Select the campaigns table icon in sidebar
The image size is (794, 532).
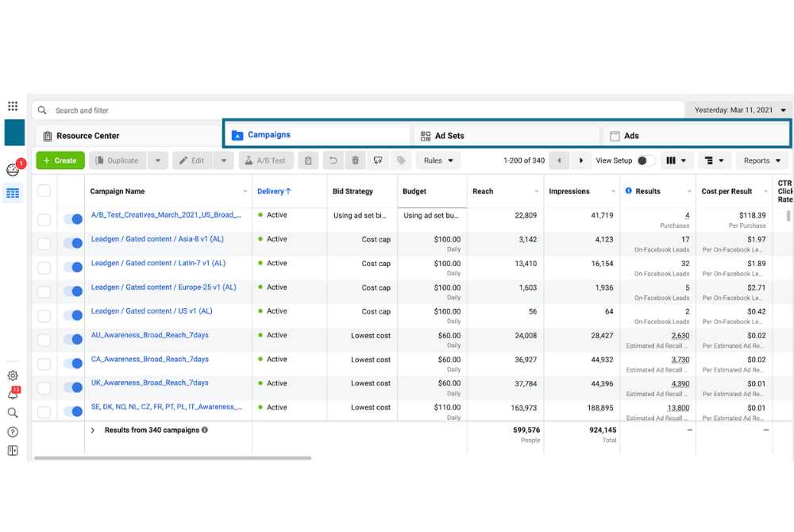13,194
